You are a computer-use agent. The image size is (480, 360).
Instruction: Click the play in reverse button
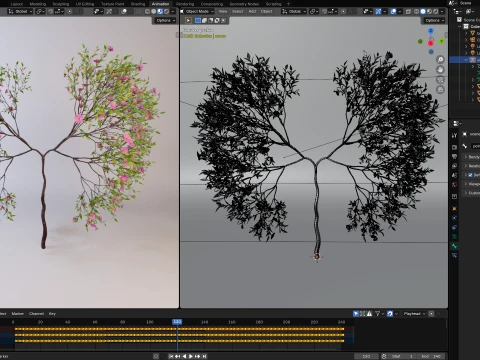tap(184, 356)
